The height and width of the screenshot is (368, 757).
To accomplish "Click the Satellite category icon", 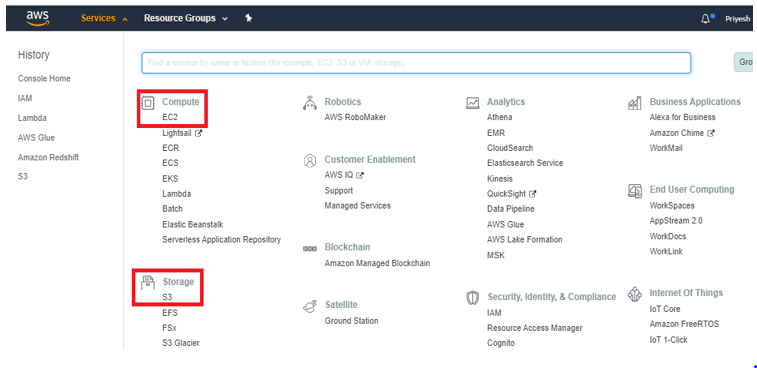I will click(x=309, y=306).
